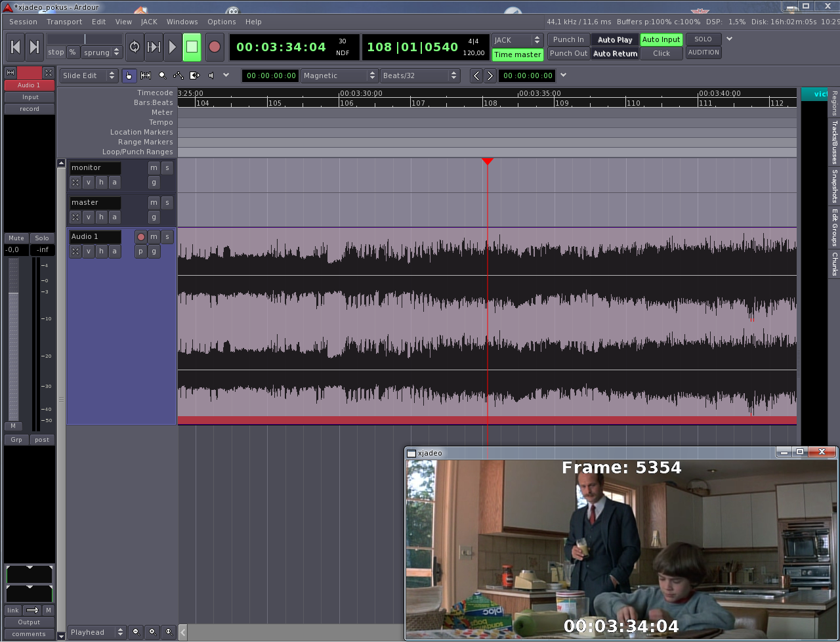Screen dimensions: 840x642
Task: Go to session start transport button
Action: [x=16, y=47]
